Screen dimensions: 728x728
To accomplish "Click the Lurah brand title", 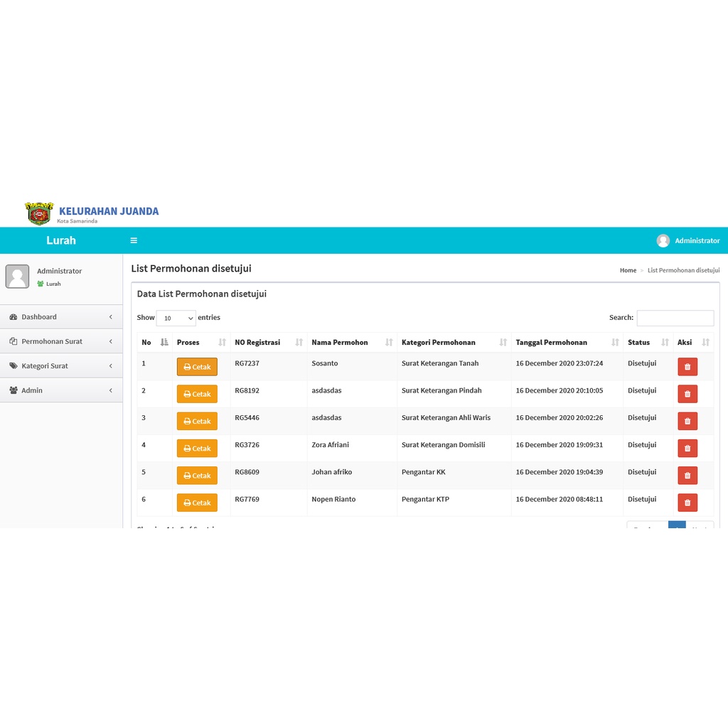I will (x=61, y=240).
